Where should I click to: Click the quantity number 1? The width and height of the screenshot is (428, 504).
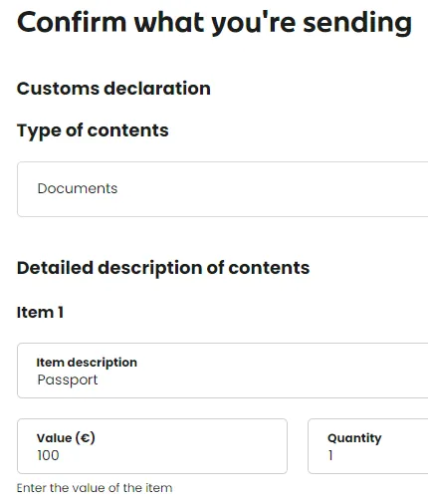pyautogui.click(x=330, y=455)
